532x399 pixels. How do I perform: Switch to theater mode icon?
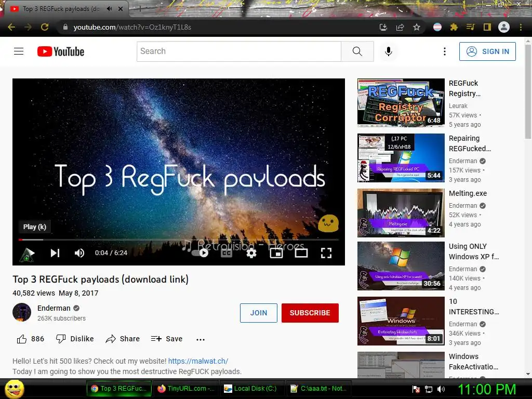point(301,253)
